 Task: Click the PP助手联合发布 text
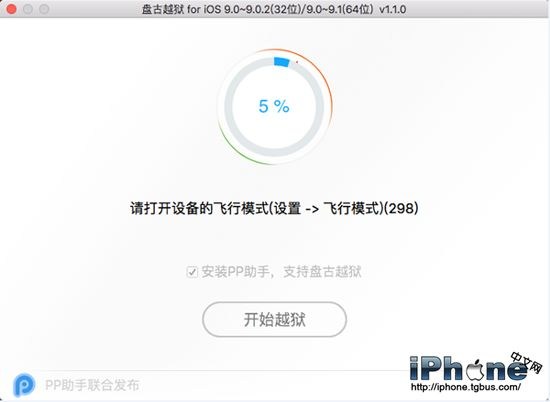point(93,385)
